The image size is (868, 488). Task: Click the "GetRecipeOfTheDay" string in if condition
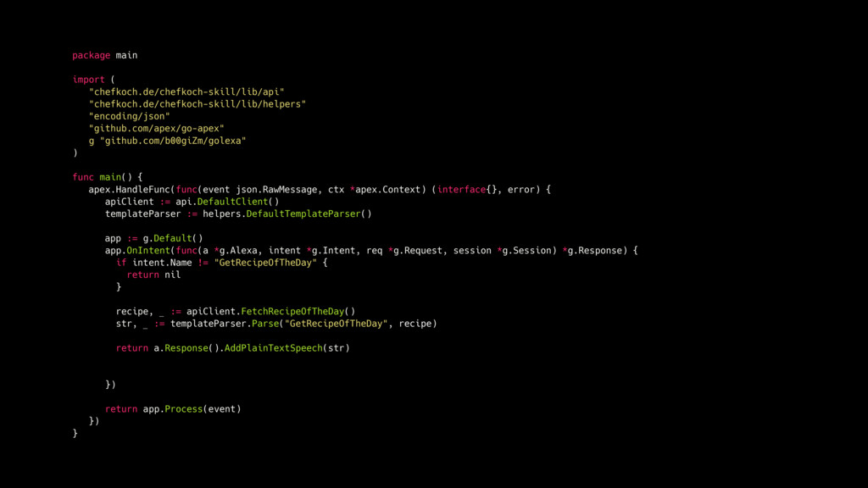point(265,263)
